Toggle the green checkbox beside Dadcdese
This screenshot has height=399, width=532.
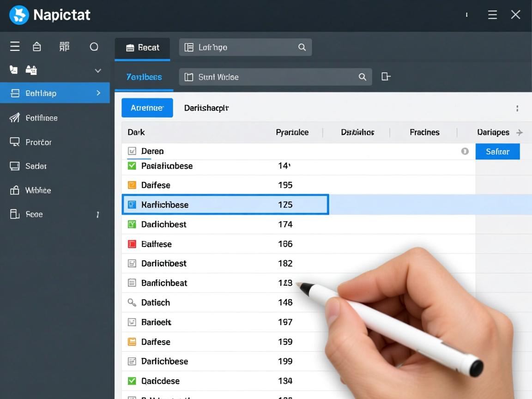click(132, 381)
